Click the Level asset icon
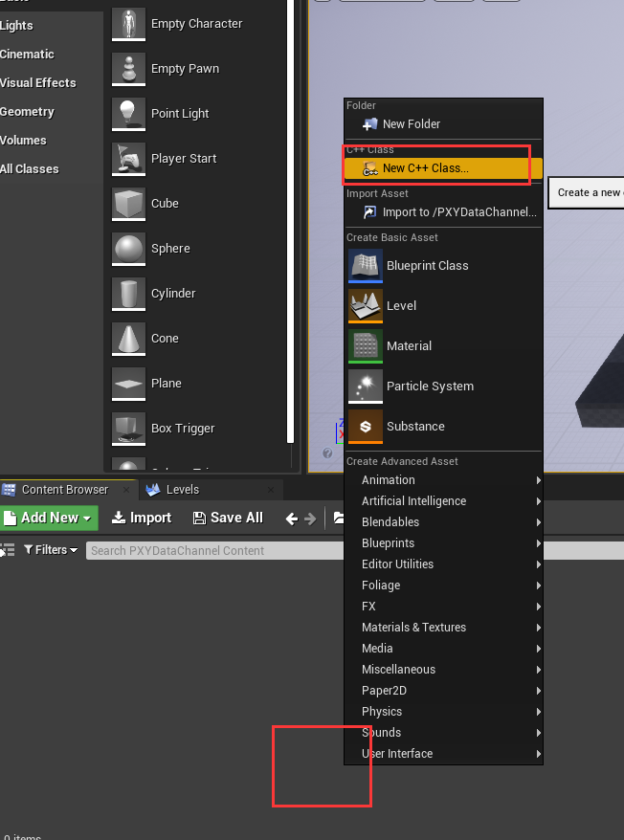624x840 pixels. point(366,306)
